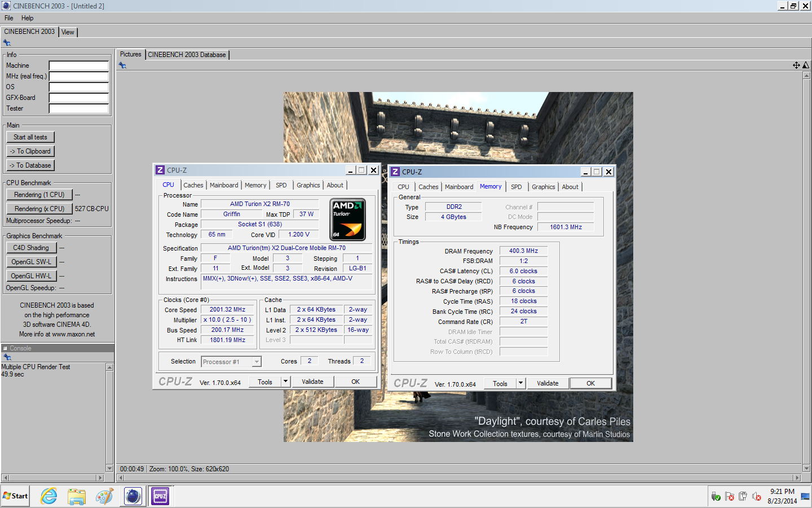Click the Start button
Image resolution: width=812 pixels, height=508 pixels.
point(15,496)
